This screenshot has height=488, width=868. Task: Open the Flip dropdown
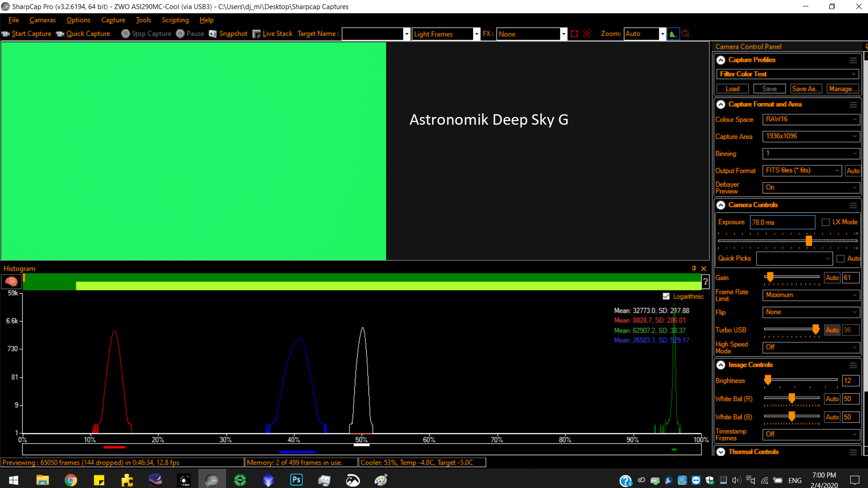click(811, 312)
